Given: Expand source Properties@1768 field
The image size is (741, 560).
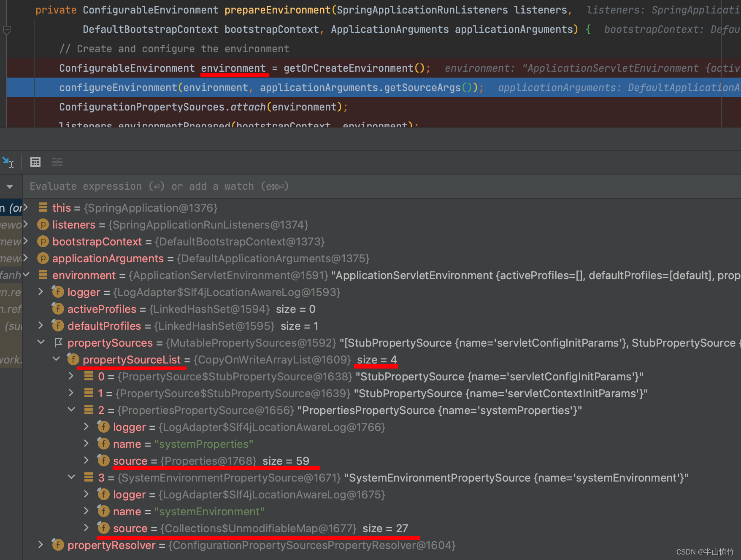Looking at the screenshot, I should [x=86, y=460].
